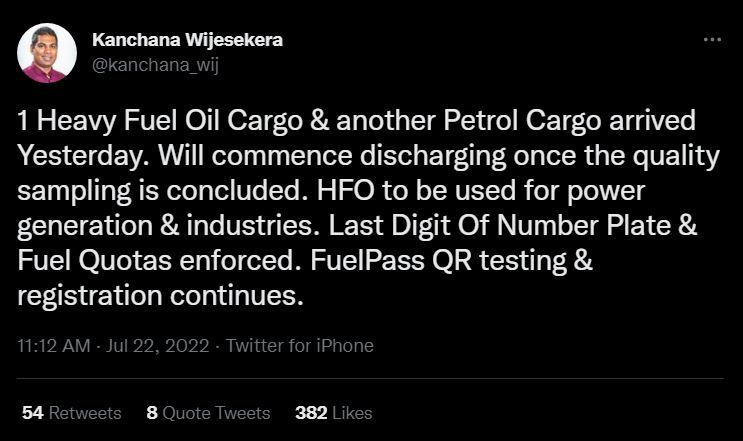Click the HFO abbreviation in the tweet
Screen dimensions: 743x441
click(x=346, y=191)
